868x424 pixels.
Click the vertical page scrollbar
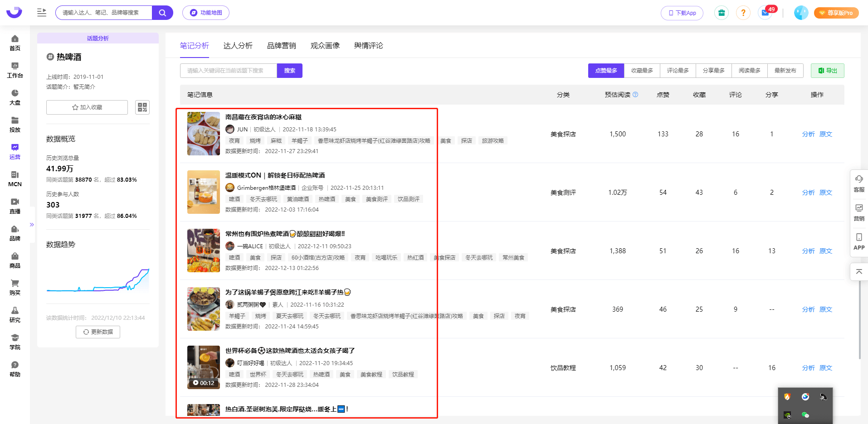[x=859, y=319]
